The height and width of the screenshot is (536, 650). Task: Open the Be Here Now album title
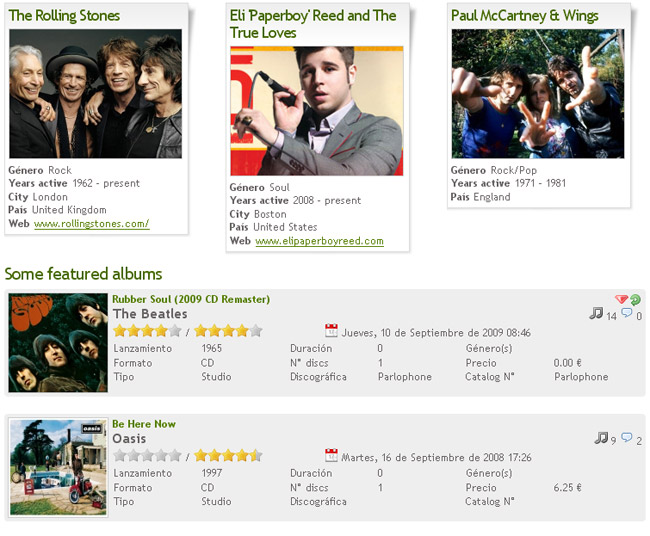pyautogui.click(x=143, y=424)
